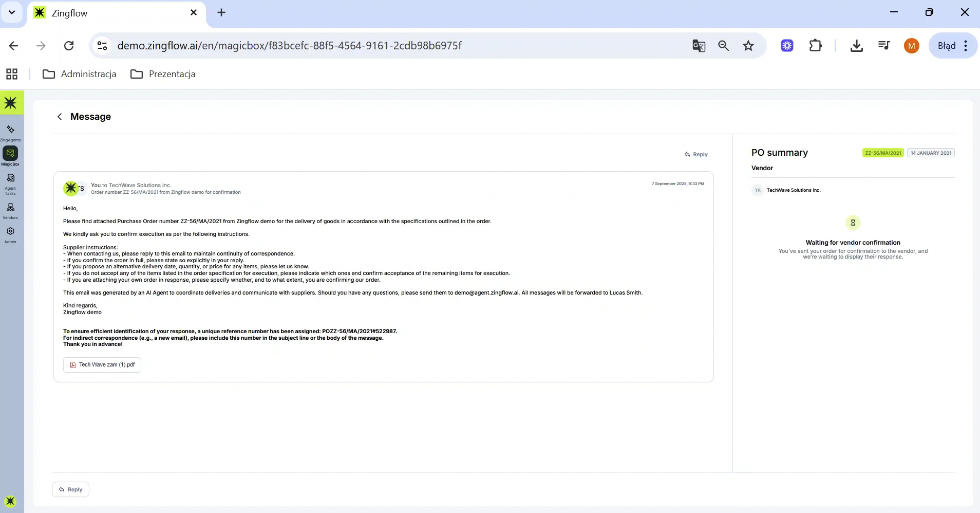Open a new browser tab
Image resolution: width=980 pixels, height=513 pixels.
click(221, 12)
